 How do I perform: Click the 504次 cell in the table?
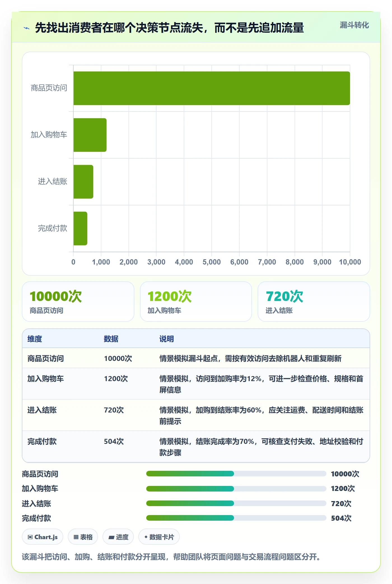[x=114, y=441]
